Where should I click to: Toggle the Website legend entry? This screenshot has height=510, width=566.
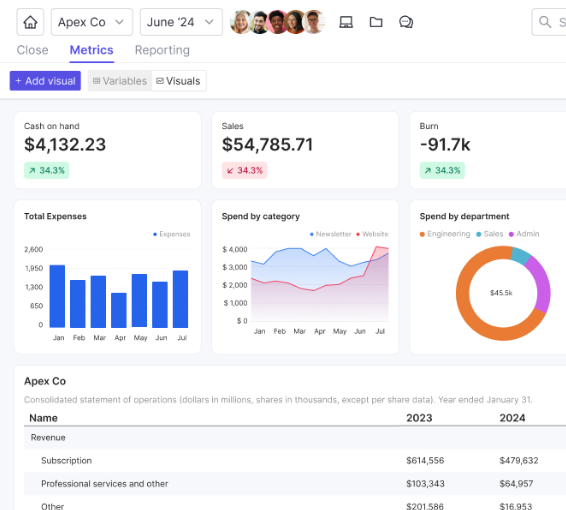click(372, 234)
